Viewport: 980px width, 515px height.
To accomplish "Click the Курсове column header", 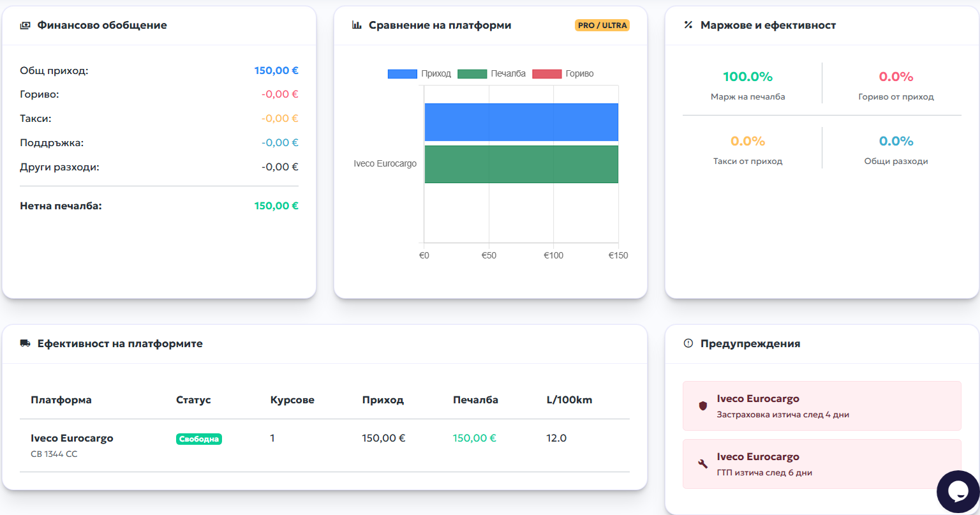I will coord(292,400).
